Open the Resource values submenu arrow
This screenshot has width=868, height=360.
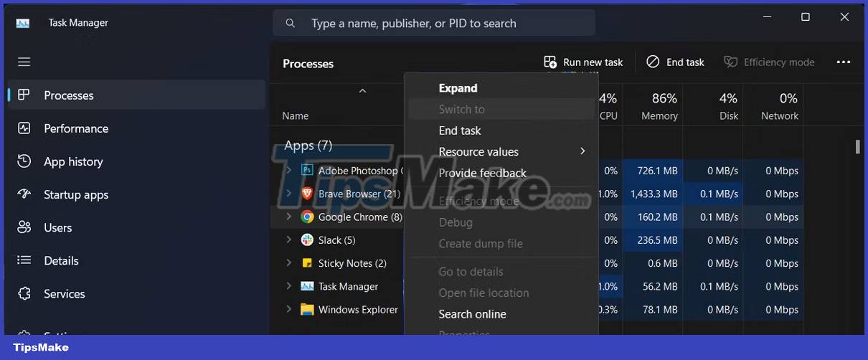pyautogui.click(x=582, y=151)
